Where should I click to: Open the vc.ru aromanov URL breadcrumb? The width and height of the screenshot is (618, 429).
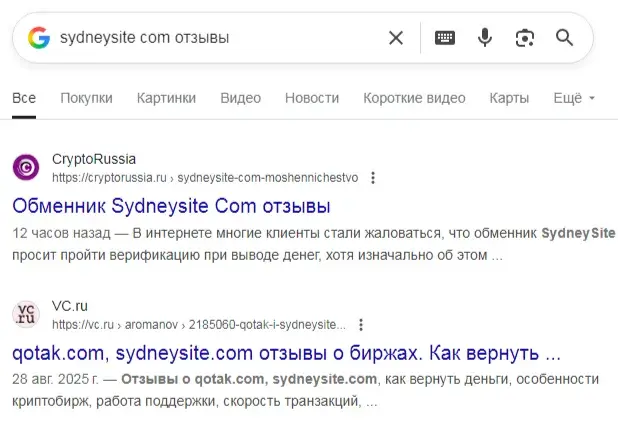coord(199,325)
